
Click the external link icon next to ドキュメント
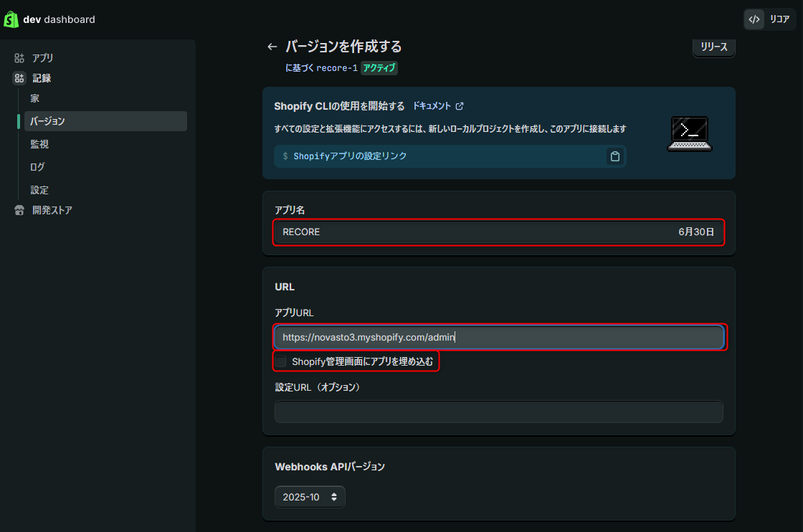click(460, 106)
